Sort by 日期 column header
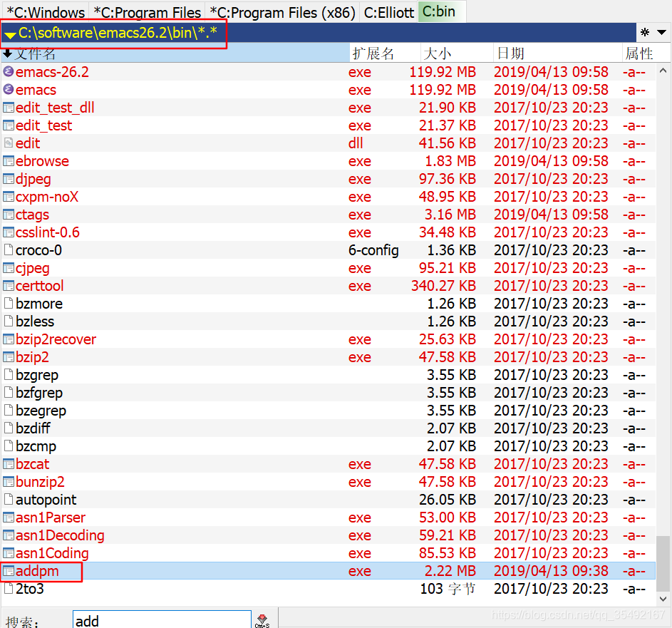The height and width of the screenshot is (628, 672). [x=557, y=53]
